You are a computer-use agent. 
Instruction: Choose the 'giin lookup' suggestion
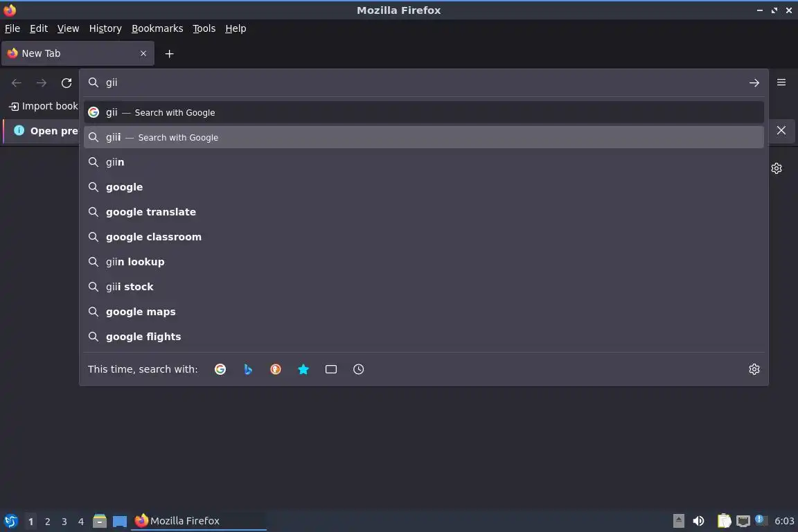click(x=424, y=262)
